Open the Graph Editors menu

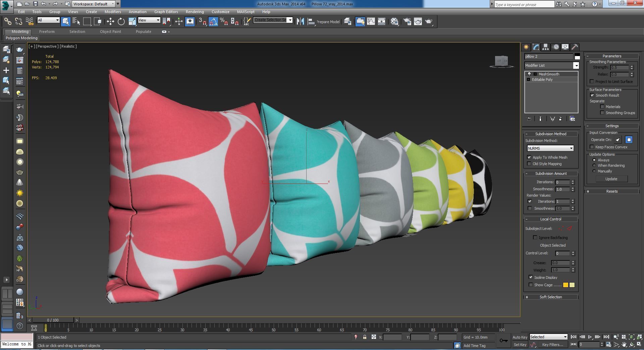click(166, 12)
